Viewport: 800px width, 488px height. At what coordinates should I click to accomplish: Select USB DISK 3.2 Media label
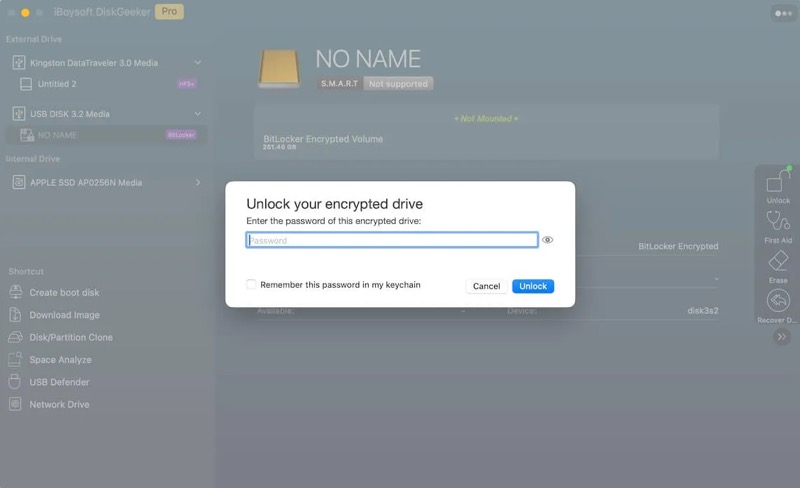(70, 114)
